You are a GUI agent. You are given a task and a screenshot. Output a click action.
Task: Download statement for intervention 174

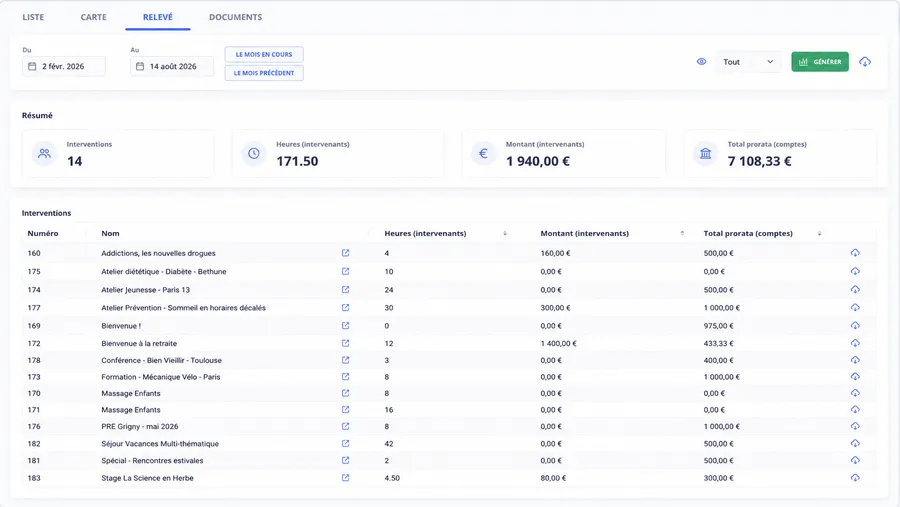(855, 289)
